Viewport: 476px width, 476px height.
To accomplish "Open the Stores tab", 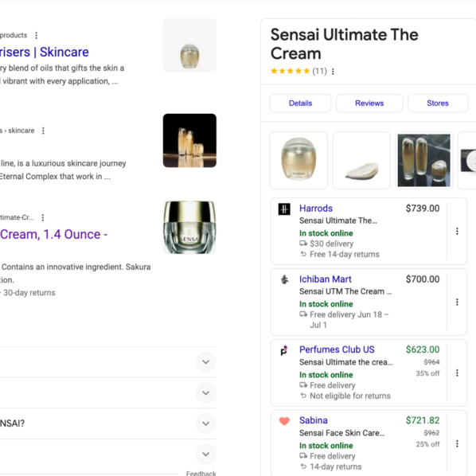I will (x=438, y=103).
